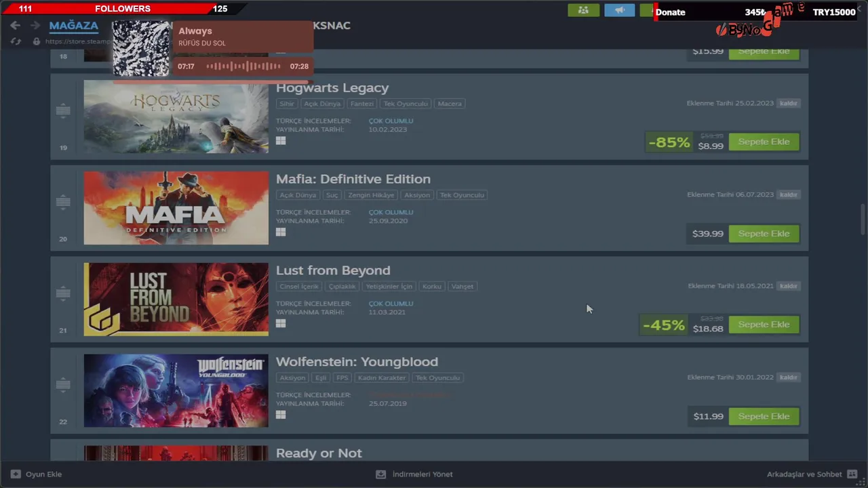Select the Yetişkinler İçin tag
Image resolution: width=868 pixels, height=488 pixels.
click(x=389, y=287)
